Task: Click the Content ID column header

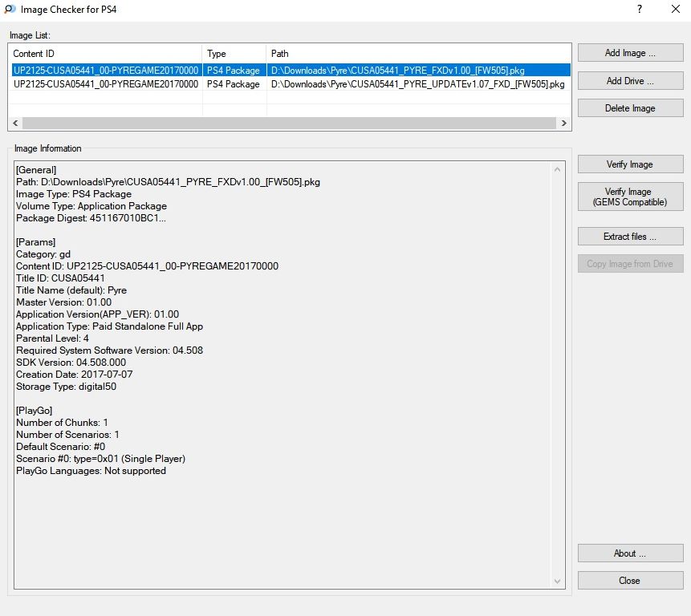Action: coord(105,54)
